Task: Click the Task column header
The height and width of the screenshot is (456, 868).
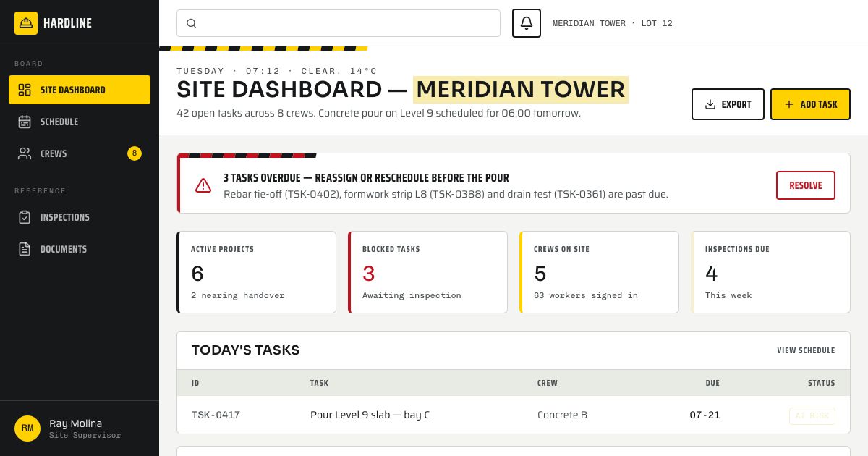Action: coord(319,383)
